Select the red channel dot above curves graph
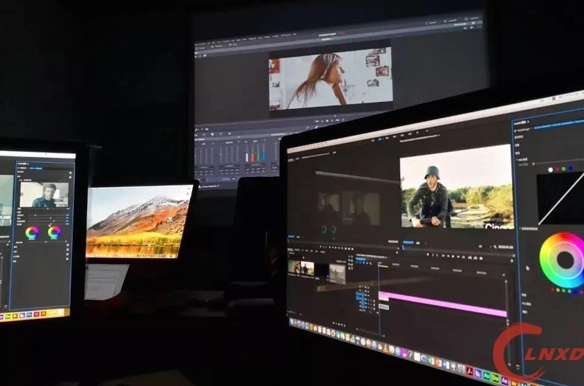The image size is (584, 386). tap(558, 170)
